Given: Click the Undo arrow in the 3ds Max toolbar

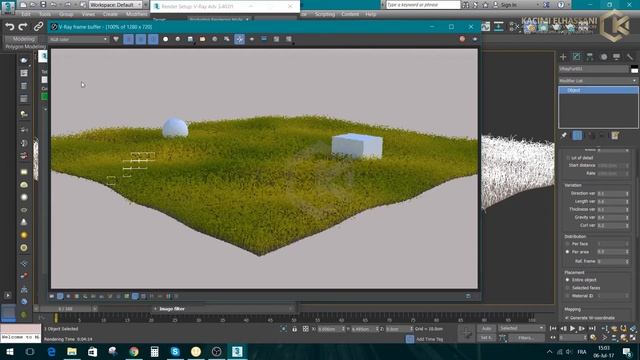Looking at the screenshot, I should tap(10, 27).
